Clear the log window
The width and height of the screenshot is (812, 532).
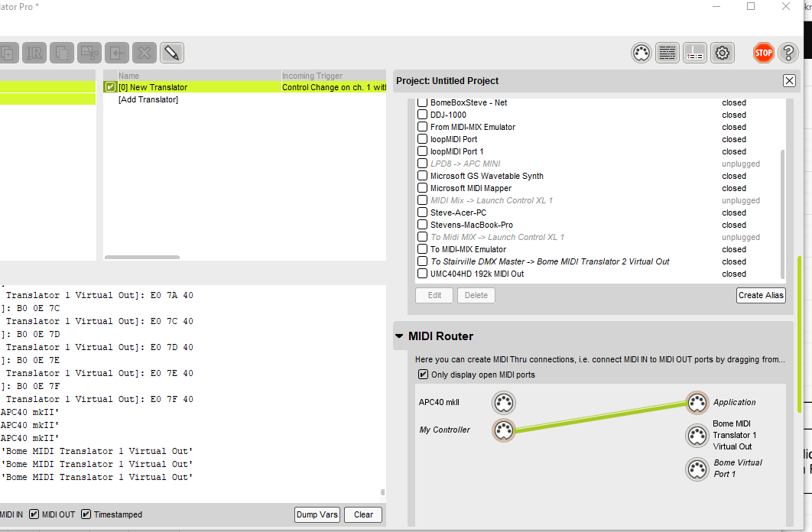click(x=363, y=514)
